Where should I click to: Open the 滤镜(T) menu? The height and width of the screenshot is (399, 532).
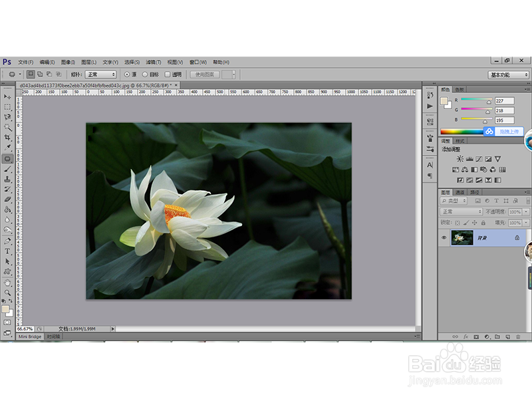[154, 62]
